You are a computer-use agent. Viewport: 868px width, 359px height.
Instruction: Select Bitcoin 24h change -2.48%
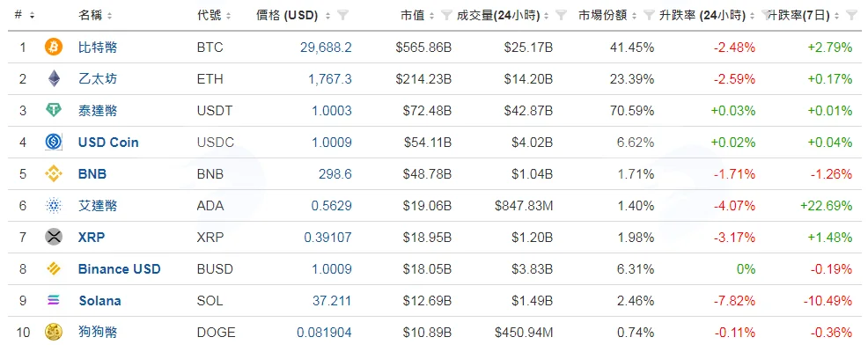point(734,48)
